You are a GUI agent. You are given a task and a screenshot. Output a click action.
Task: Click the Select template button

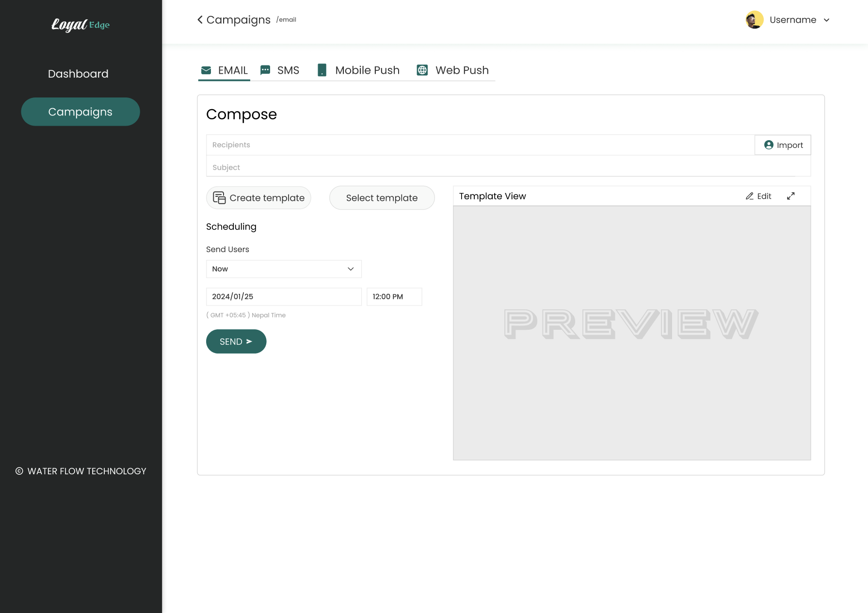[382, 198]
